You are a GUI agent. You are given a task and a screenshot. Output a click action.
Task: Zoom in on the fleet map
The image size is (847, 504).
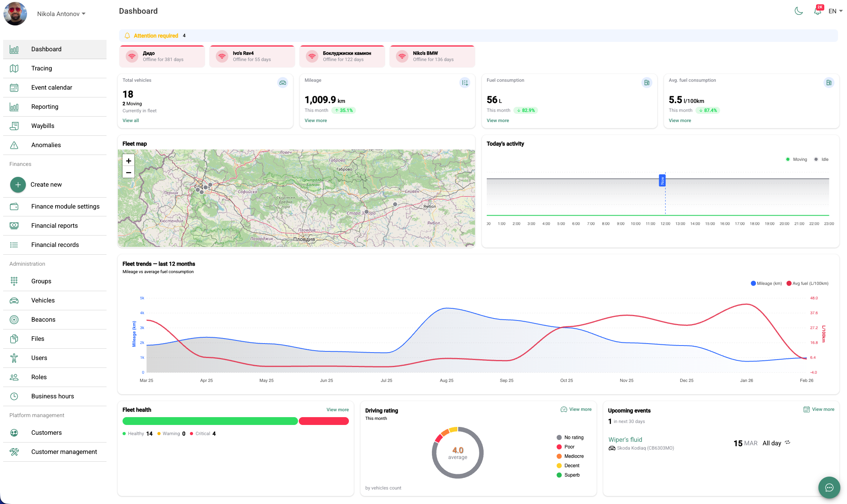128,160
